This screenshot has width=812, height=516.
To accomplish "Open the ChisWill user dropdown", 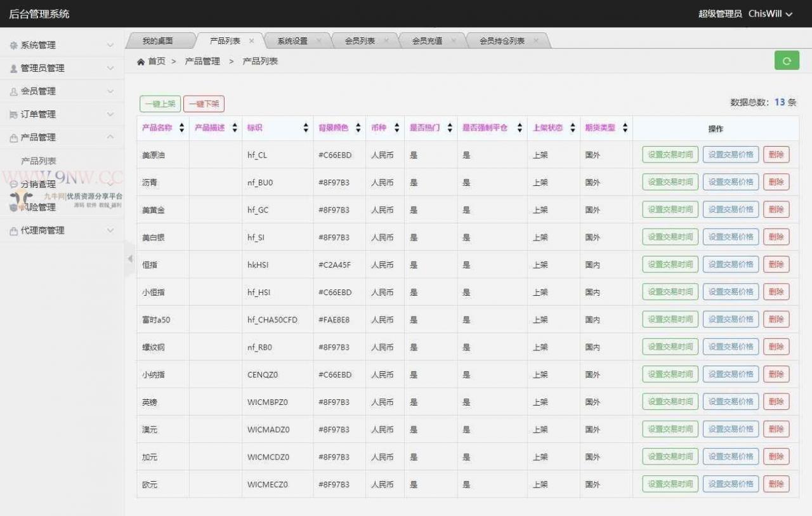I will (770, 13).
